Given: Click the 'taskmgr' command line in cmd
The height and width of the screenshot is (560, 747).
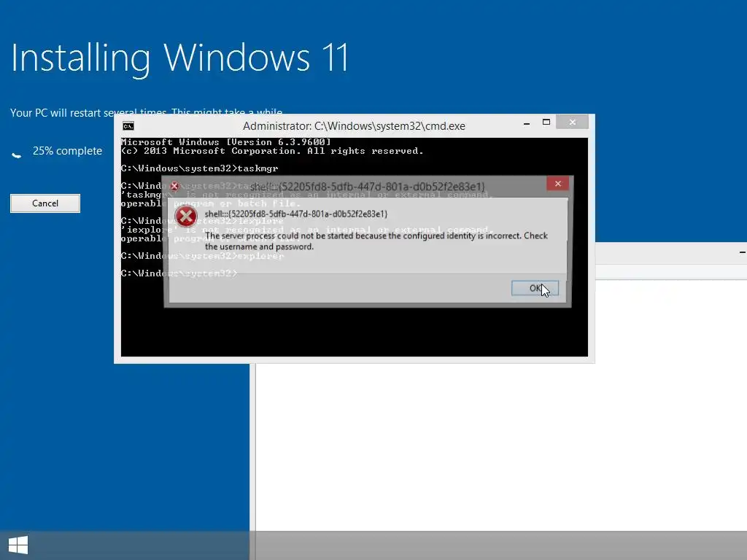Looking at the screenshot, I should (200, 168).
